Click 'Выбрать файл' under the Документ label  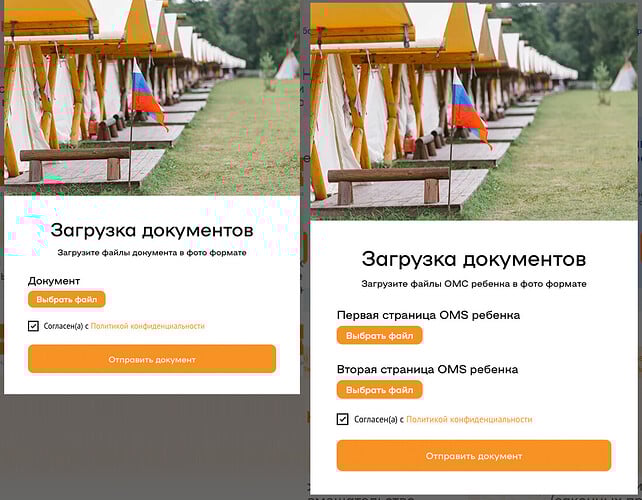click(67, 299)
